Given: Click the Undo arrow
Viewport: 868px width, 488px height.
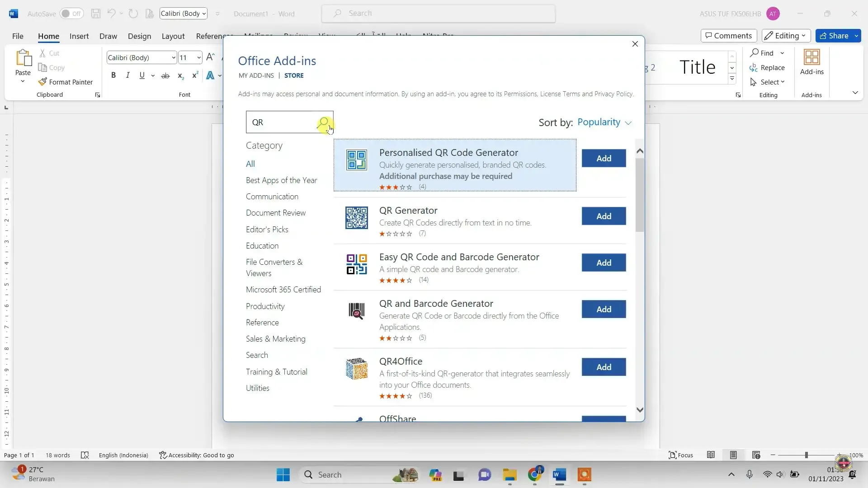Looking at the screenshot, I should tap(111, 14).
